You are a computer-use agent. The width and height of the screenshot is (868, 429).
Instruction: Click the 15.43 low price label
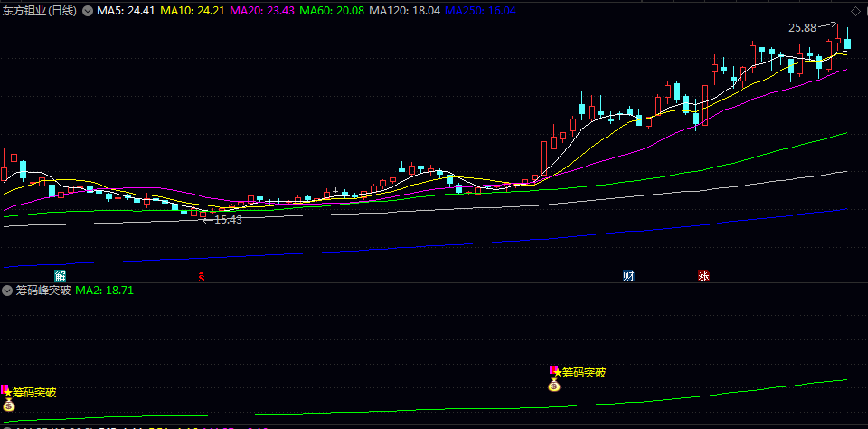pyautogui.click(x=228, y=220)
